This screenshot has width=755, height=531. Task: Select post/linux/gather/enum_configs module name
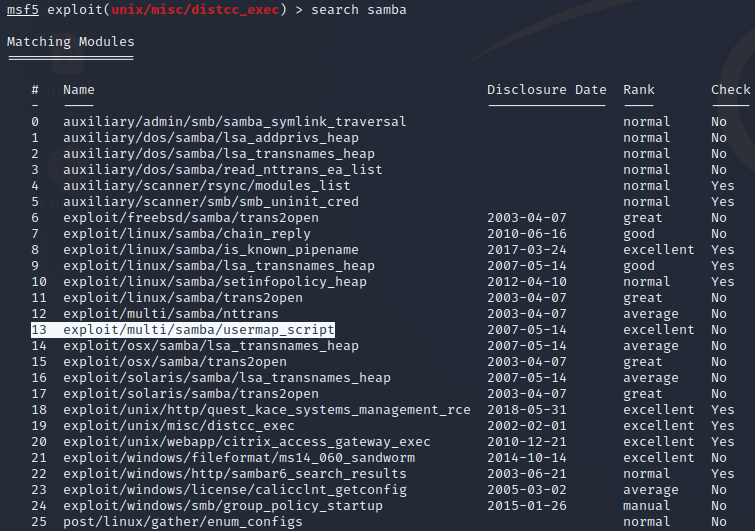tap(183, 522)
